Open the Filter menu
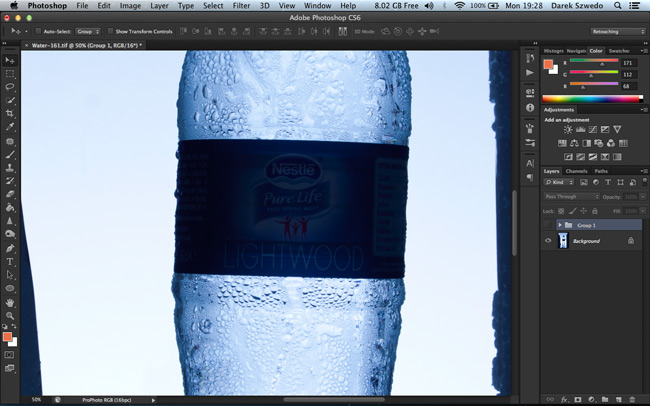650x406 pixels. click(241, 6)
